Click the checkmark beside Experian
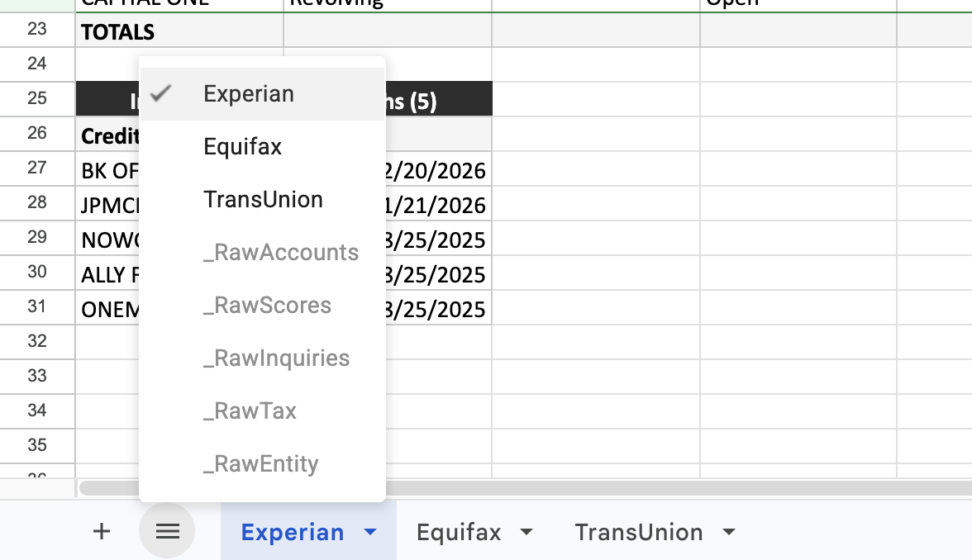 160,93
